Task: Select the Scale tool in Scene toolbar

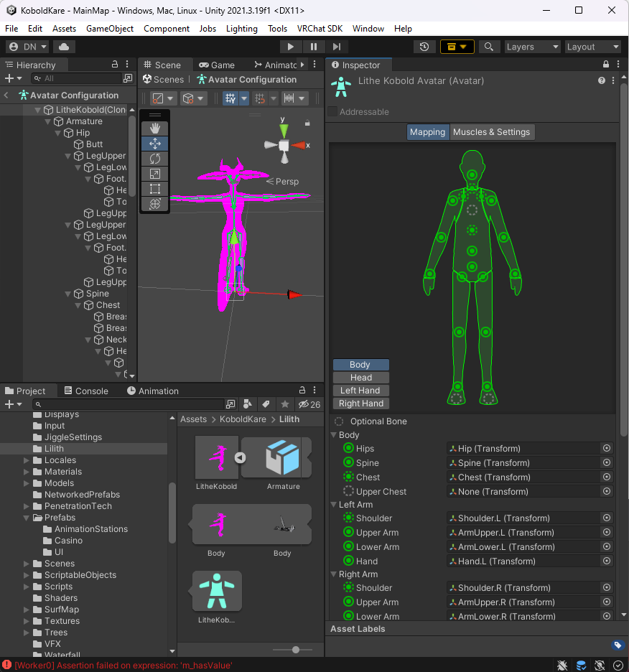Action: 155,174
